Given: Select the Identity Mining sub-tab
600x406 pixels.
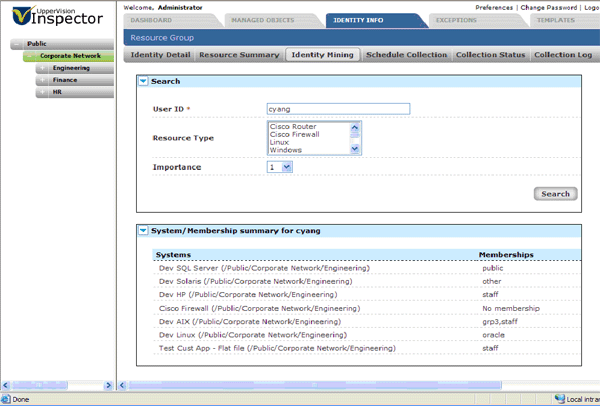Looking at the screenshot, I should pyautogui.click(x=323, y=55).
